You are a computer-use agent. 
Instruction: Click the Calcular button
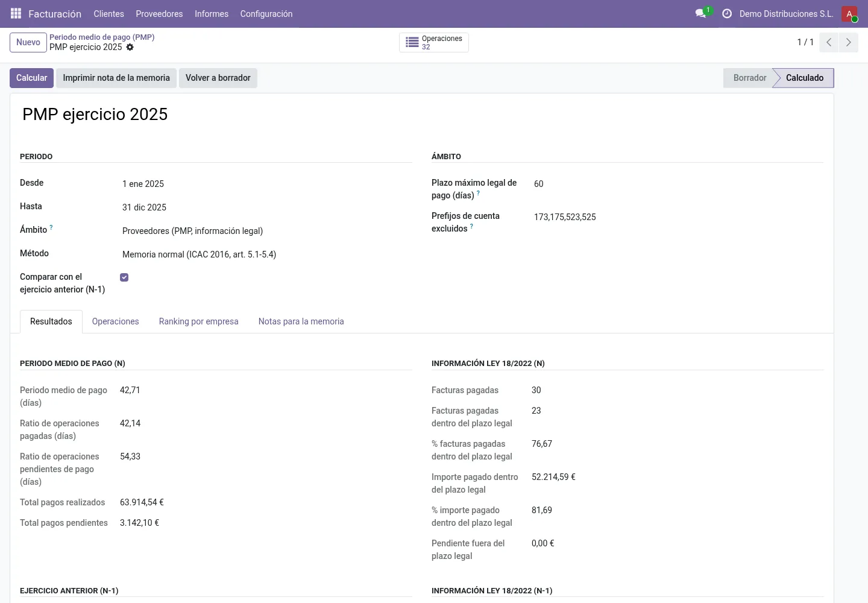click(31, 78)
